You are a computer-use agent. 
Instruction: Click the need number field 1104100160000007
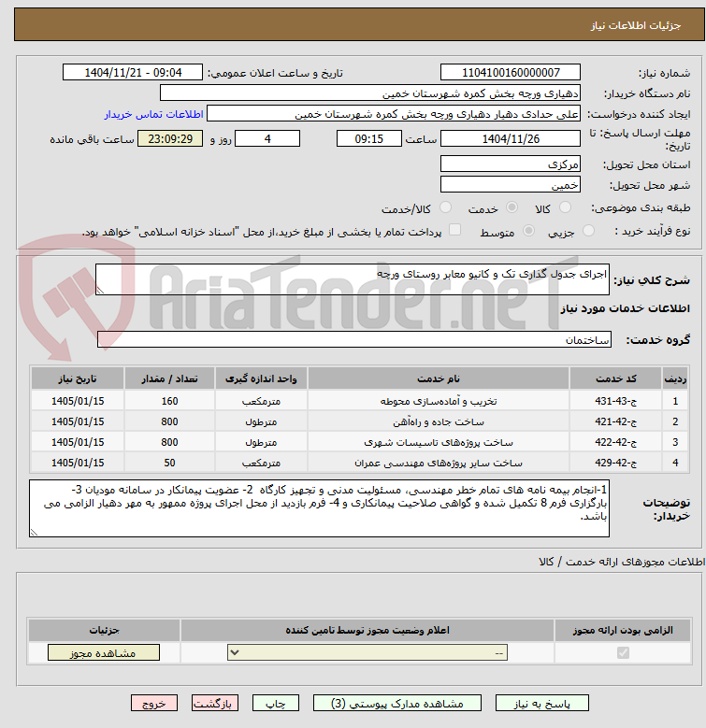coord(511,73)
